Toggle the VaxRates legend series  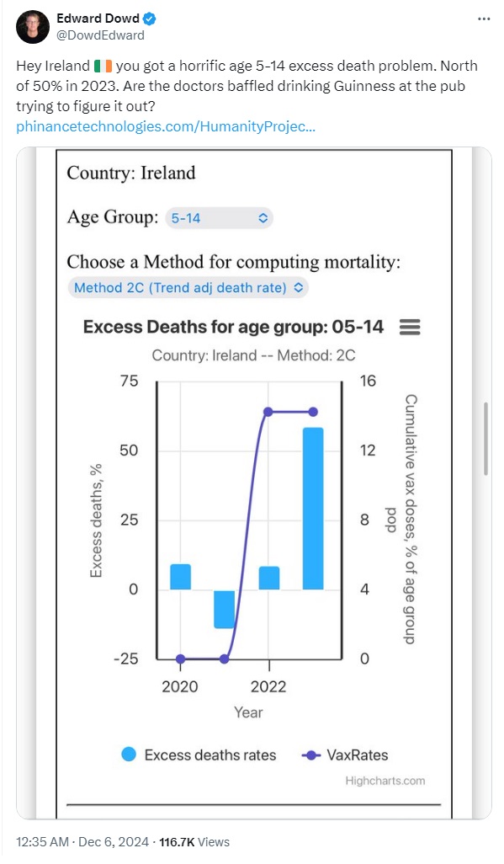[x=345, y=755]
